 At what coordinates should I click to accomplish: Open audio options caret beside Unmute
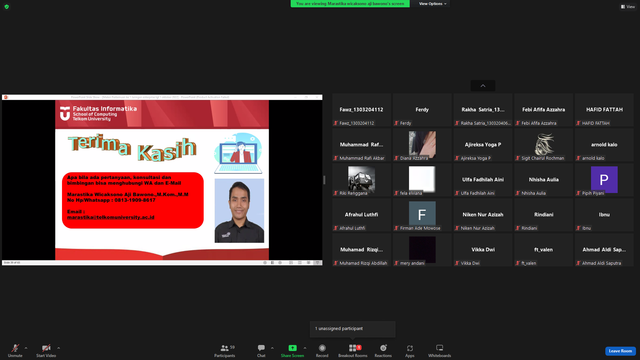pyautogui.click(x=26, y=348)
